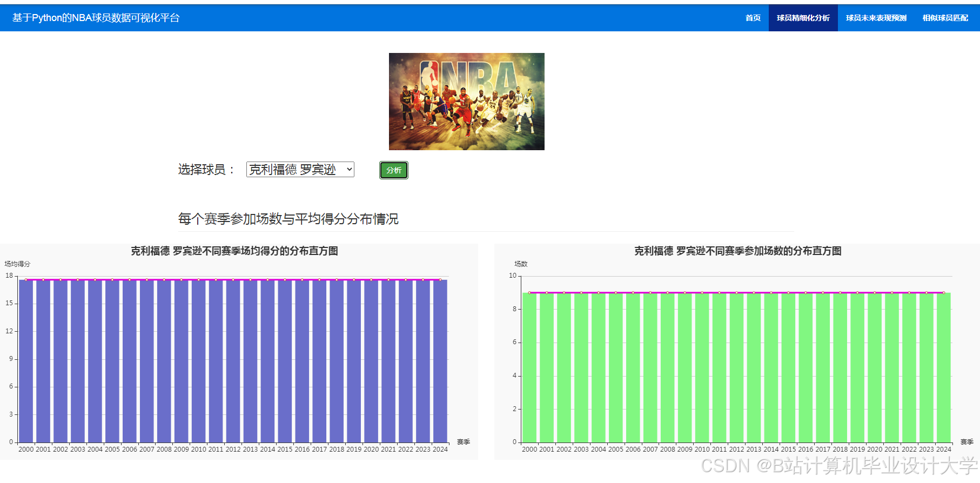Click the title 克利福德 罗宾逊不同赛季场均得分的分布直方图
Screen dimensions: 980x483
pos(234,251)
